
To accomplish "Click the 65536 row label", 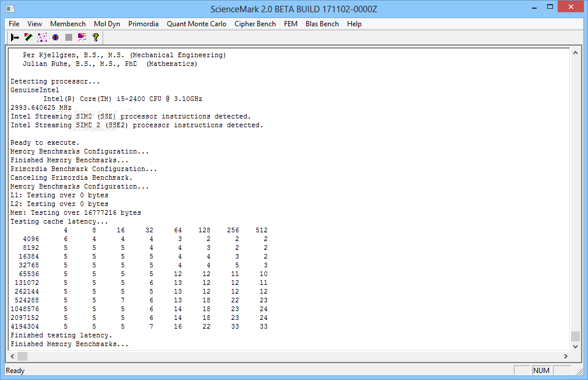I will click(29, 274).
